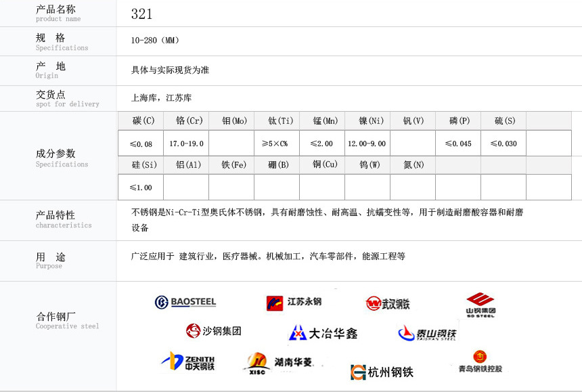The height and width of the screenshot is (392, 582).
Task: Click the silicon value ≤1.00 cell
Action: (x=141, y=188)
